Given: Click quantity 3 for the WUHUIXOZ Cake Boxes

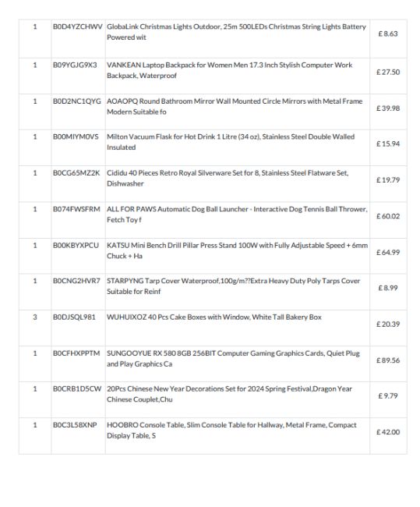Looking at the screenshot, I should pos(35,317).
